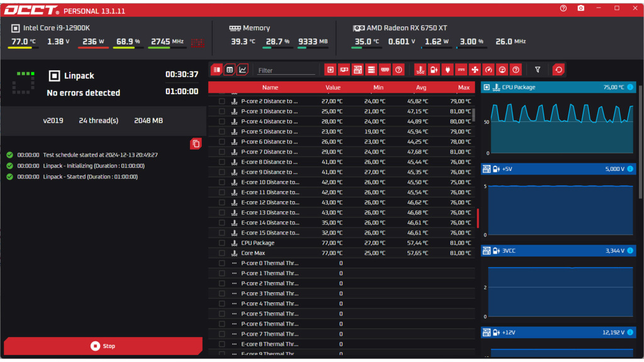Switch to the graph view mode
This screenshot has height=362, width=644.
[243, 70]
